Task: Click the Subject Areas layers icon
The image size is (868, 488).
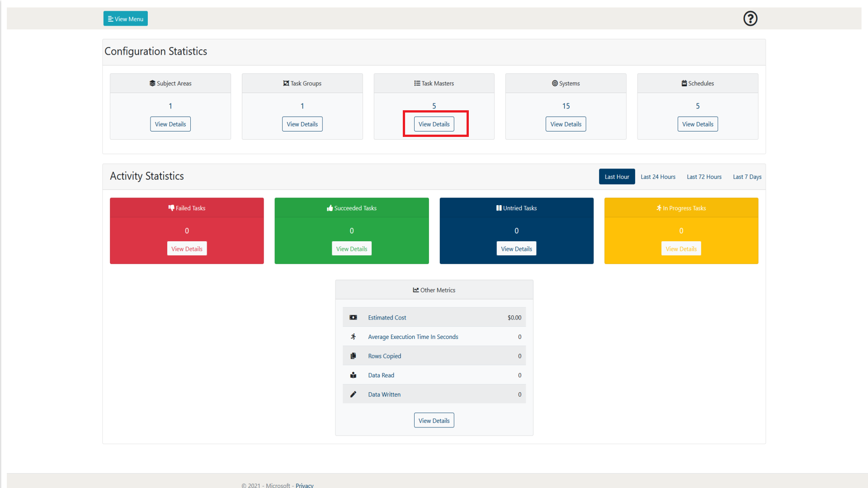Action: [152, 83]
